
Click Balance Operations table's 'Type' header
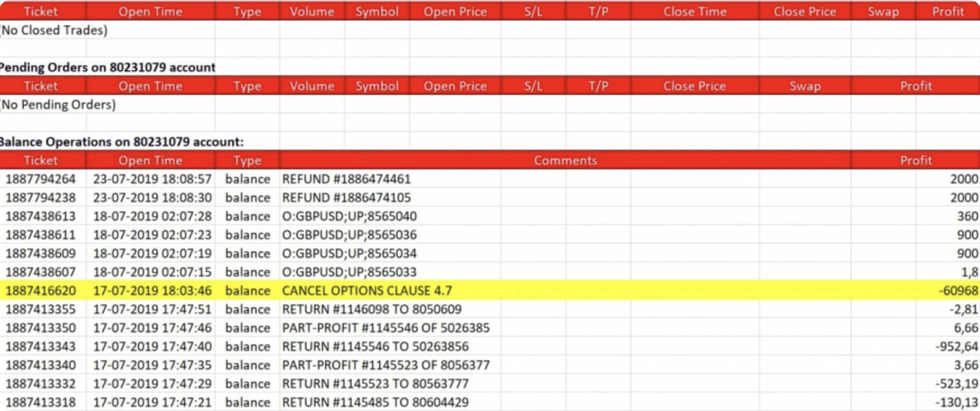tap(247, 160)
